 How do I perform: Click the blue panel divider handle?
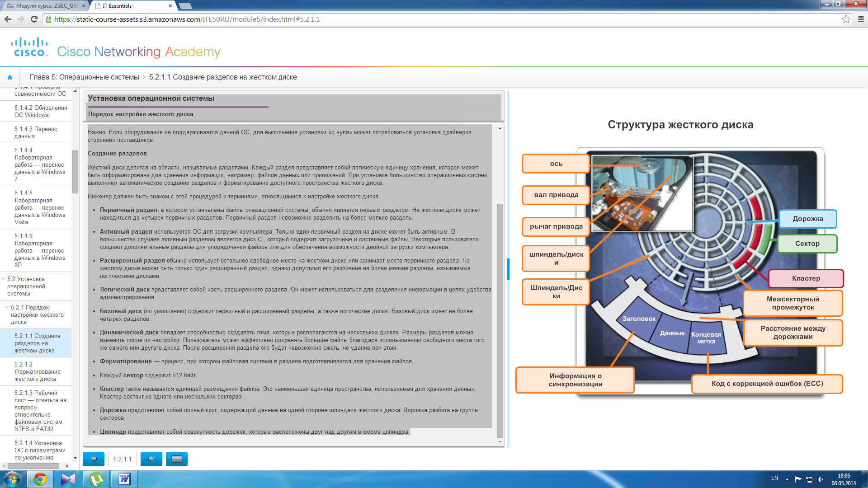[x=508, y=269]
